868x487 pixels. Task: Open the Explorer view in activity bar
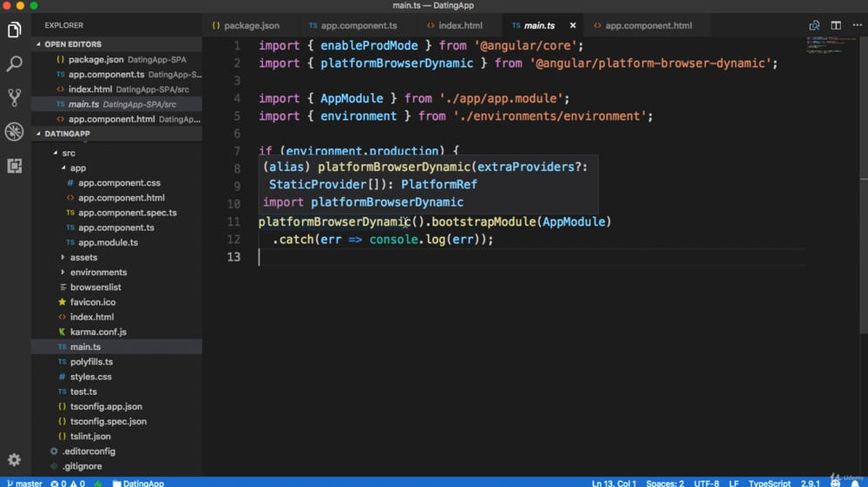15,30
